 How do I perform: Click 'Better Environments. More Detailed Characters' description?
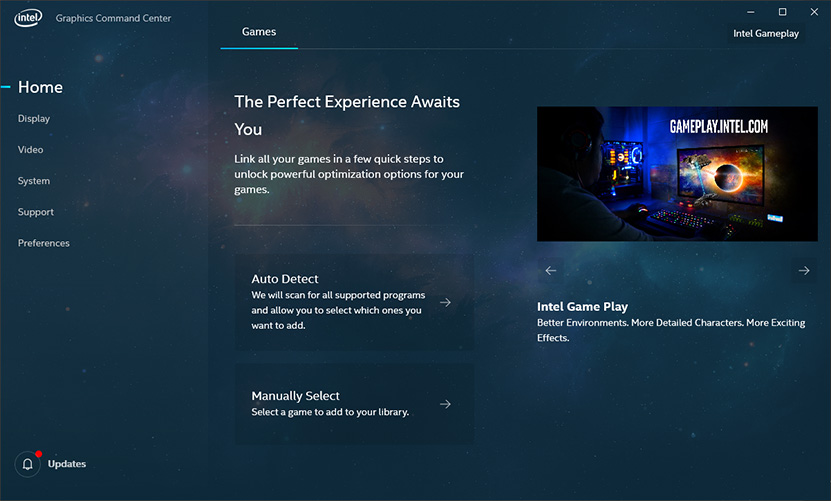click(x=671, y=330)
